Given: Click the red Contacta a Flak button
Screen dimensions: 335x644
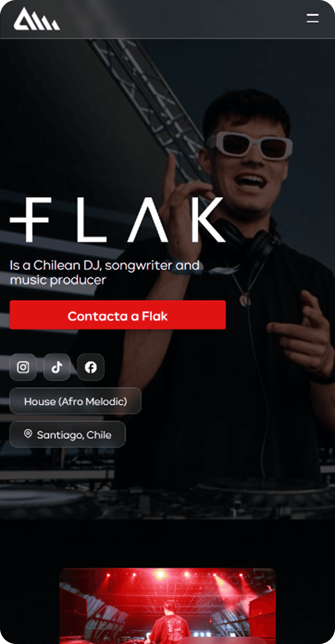Looking at the screenshot, I should [118, 315].
